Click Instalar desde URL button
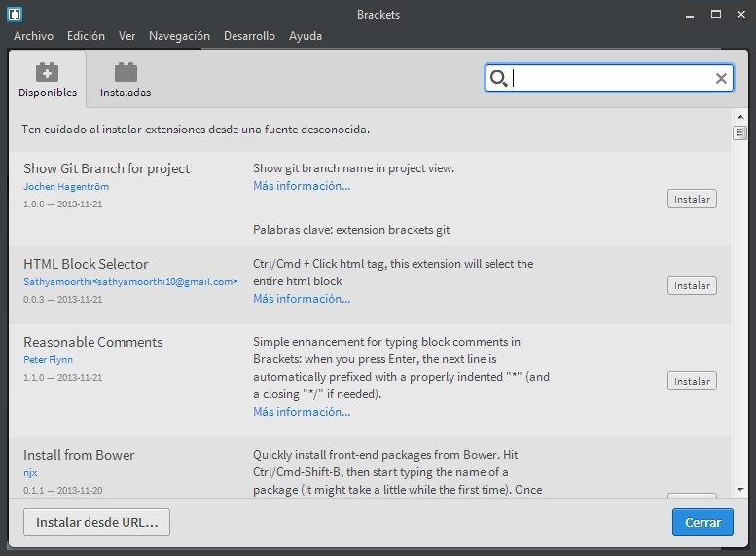 coord(97,522)
